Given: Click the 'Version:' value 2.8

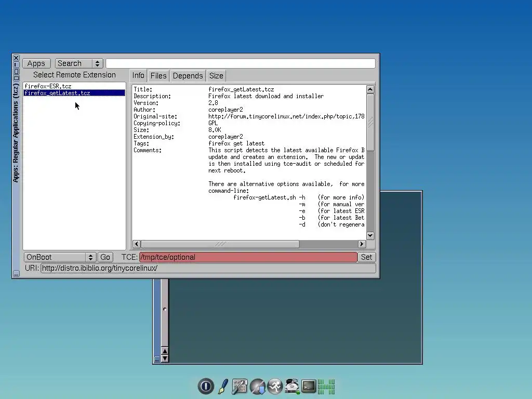Looking at the screenshot, I should (213, 103).
